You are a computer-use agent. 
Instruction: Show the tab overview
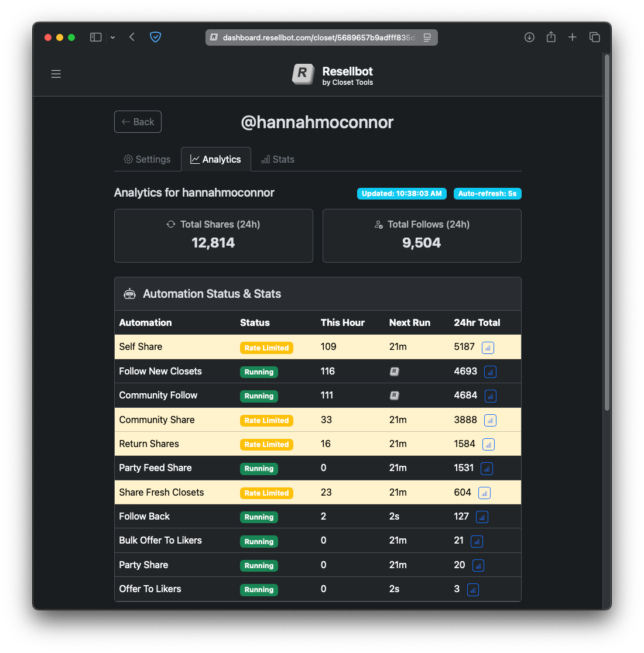[594, 37]
